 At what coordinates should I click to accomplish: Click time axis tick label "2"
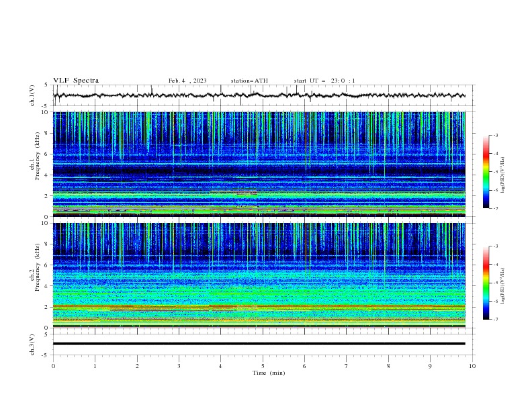[x=137, y=366]
